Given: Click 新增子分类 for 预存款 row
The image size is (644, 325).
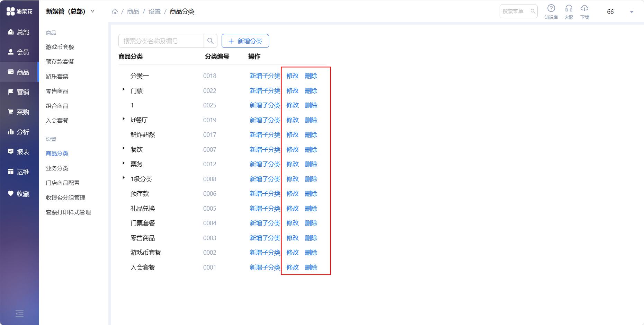Looking at the screenshot, I should (265, 194).
